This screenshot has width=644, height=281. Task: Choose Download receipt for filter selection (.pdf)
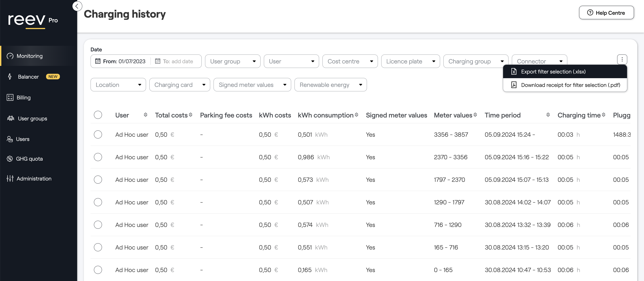[x=570, y=85]
